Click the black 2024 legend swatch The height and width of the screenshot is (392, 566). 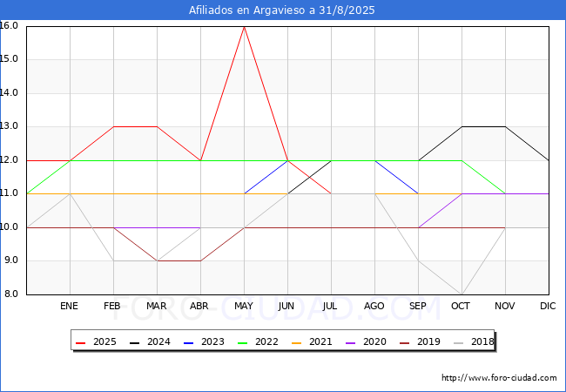click(135, 342)
